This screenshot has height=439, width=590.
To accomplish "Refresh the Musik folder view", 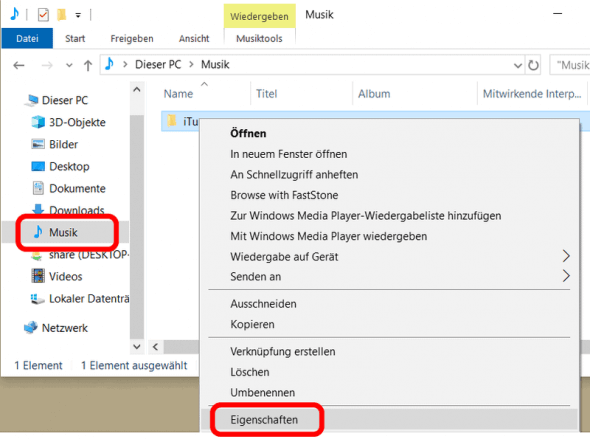I will coord(533,65).
